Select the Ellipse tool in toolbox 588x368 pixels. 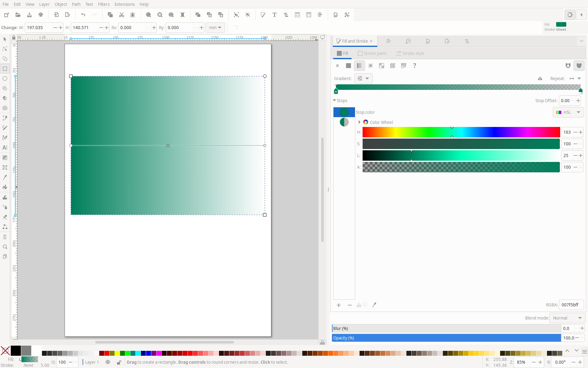(5, 79)
